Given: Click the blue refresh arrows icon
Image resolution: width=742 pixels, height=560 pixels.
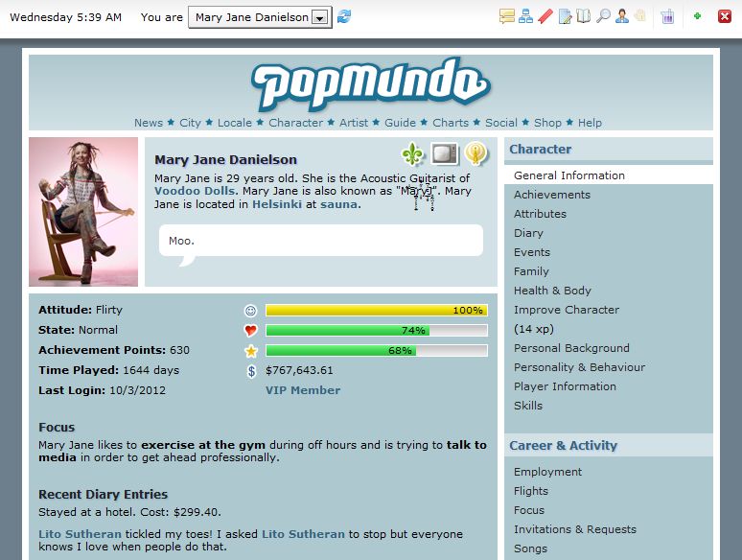Looking at the screenshot, I should tap(344, 16).
